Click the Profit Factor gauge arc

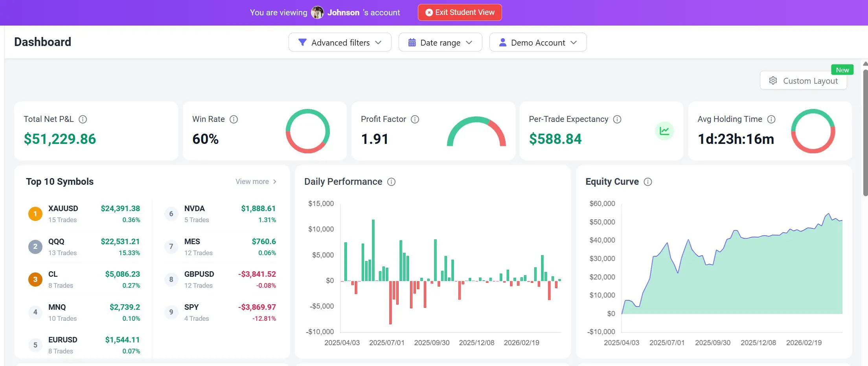(476, 132)
